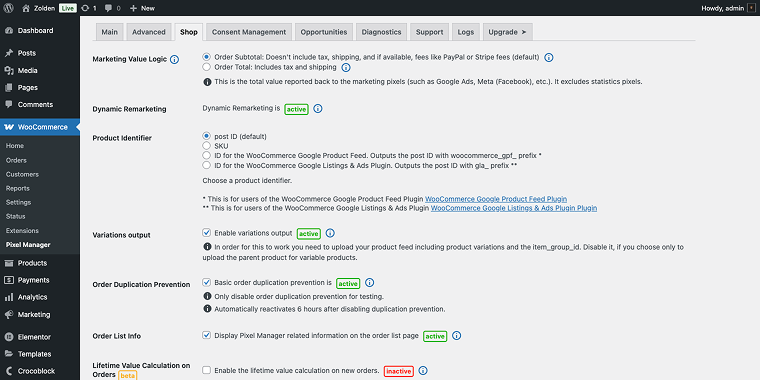Open Marketing in the sidebar
The height and width of the screenshot is (380, 760).
coord(40,314)
